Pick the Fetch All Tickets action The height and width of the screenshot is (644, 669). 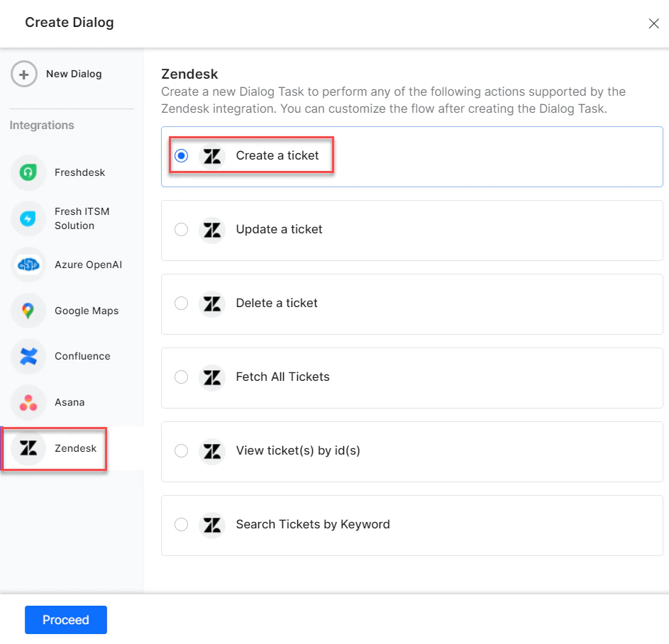[181, 377]
